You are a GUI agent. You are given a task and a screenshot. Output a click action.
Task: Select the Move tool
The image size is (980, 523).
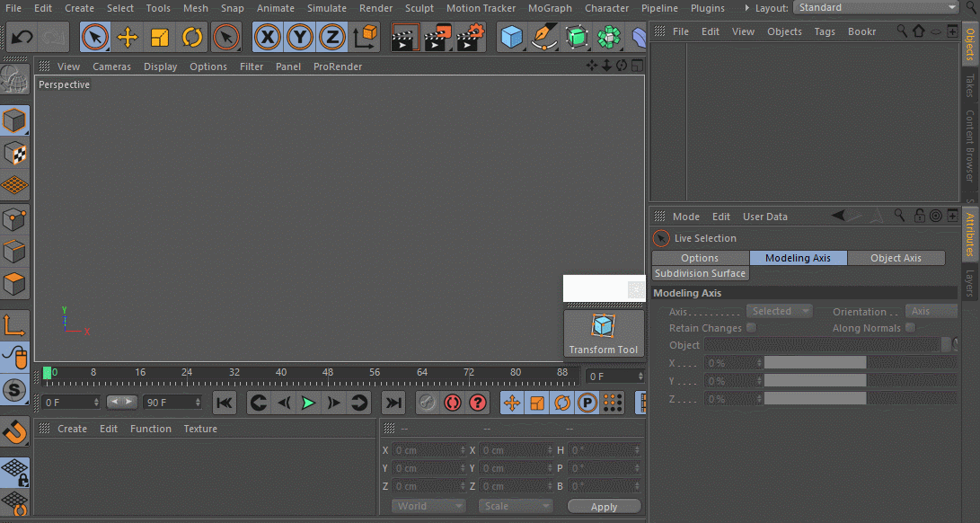click(128, 38)
